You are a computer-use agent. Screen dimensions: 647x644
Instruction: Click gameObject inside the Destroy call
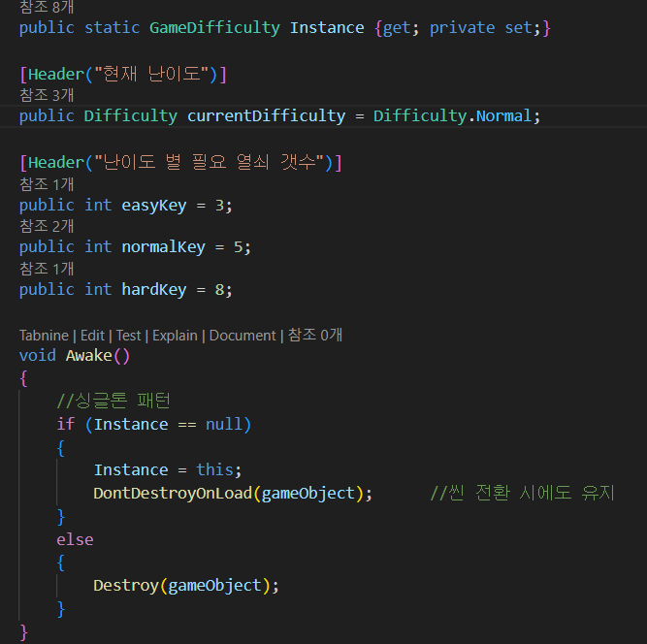[x=215, y=586]
